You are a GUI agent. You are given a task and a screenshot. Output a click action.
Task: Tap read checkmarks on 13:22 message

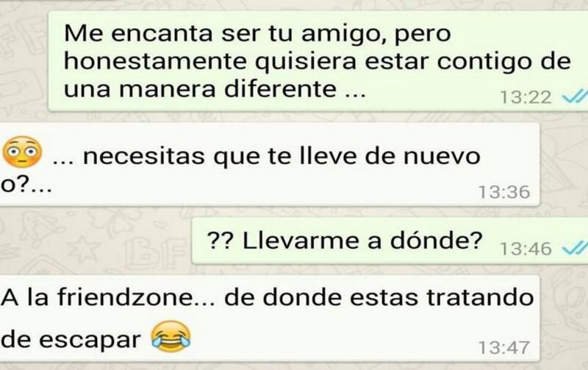576,96
